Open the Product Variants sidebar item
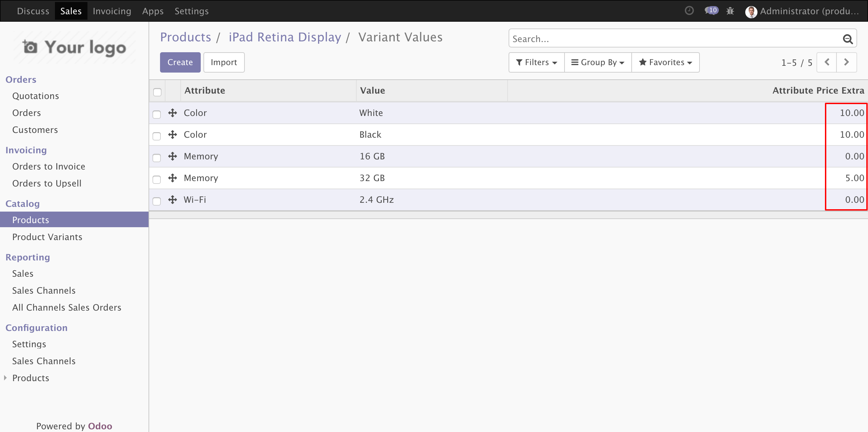The width and height of the screenshot is (868, 432). point(47,237)
